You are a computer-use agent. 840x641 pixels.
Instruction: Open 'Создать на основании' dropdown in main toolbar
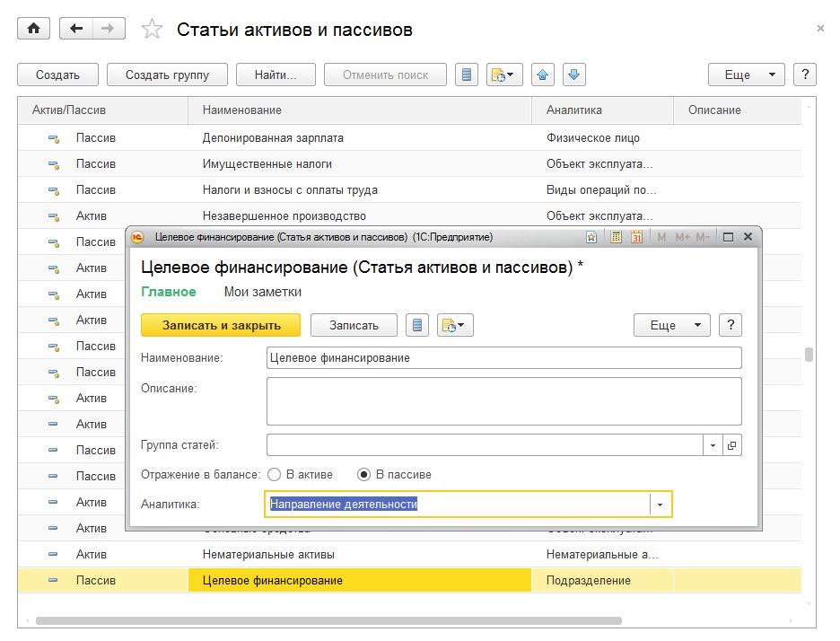click(x=504, y=75)
